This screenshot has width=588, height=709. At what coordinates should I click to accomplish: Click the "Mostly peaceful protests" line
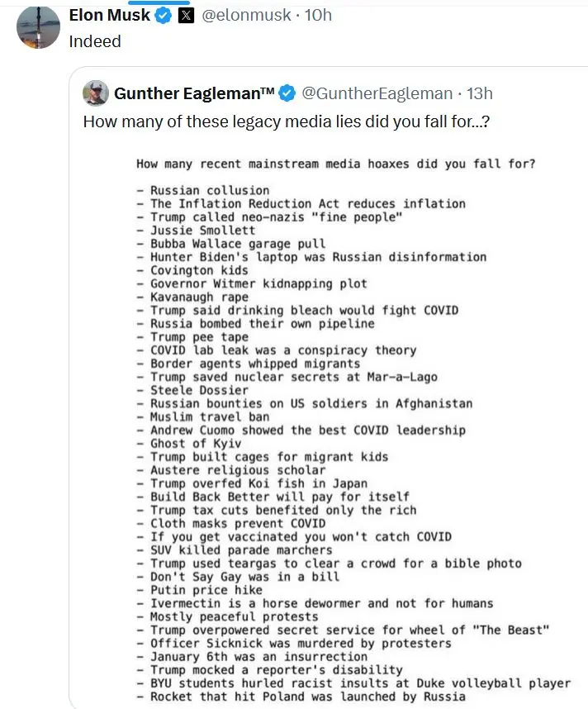234,616
